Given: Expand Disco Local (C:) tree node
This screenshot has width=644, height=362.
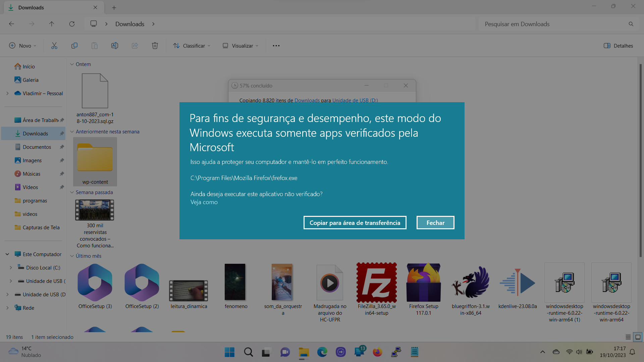Looking at the screenshot, I should pyautogui.click(x=11, y=267).
